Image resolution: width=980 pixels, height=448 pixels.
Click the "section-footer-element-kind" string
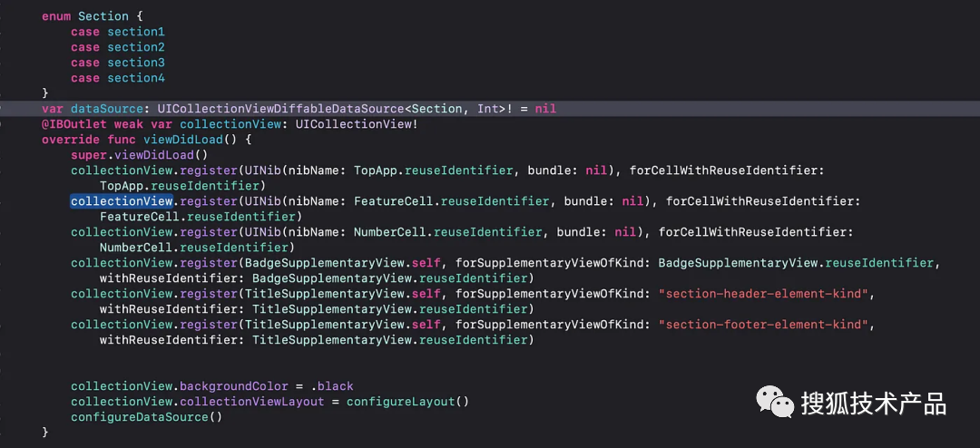[x=764, y=325]
